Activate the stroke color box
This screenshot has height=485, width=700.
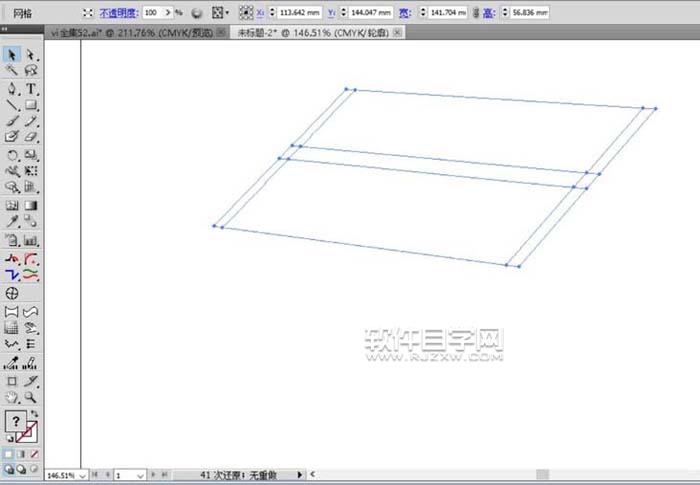click(31, 432)
